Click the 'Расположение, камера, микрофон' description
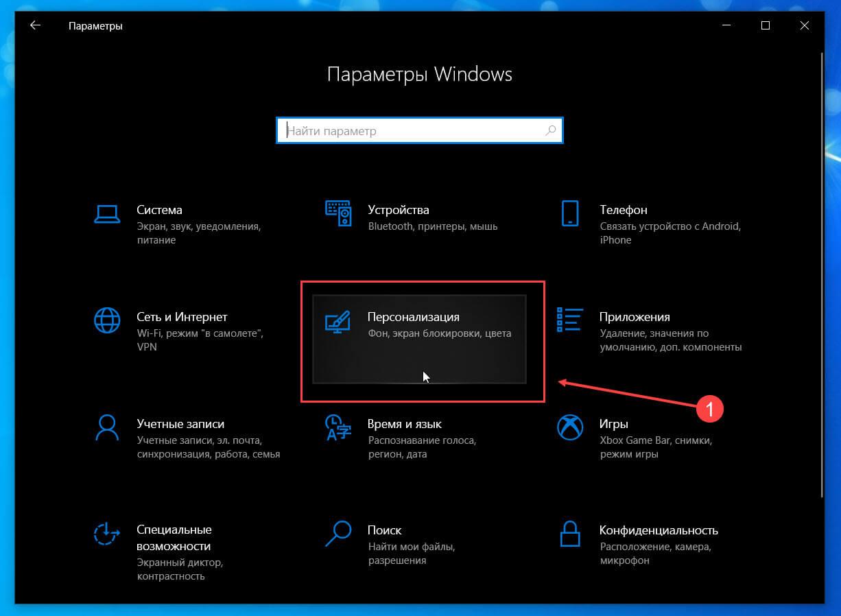The image size is (841, 616). (x=655, y=554)
